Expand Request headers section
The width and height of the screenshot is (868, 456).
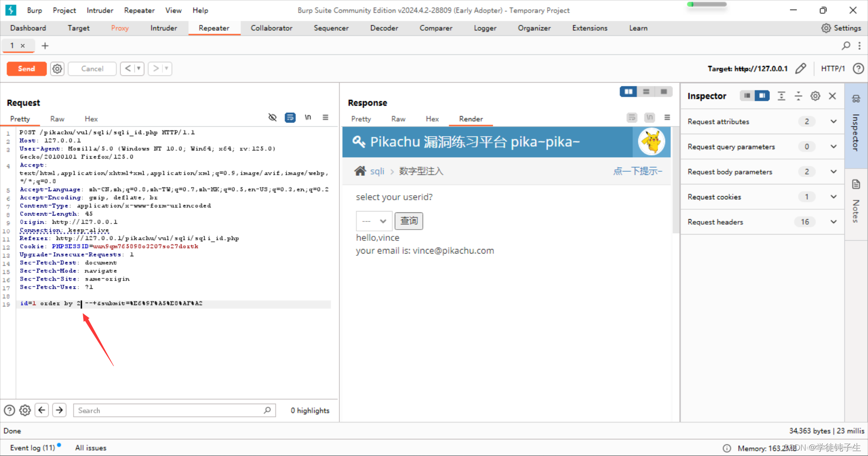click(x=834, y=221)
